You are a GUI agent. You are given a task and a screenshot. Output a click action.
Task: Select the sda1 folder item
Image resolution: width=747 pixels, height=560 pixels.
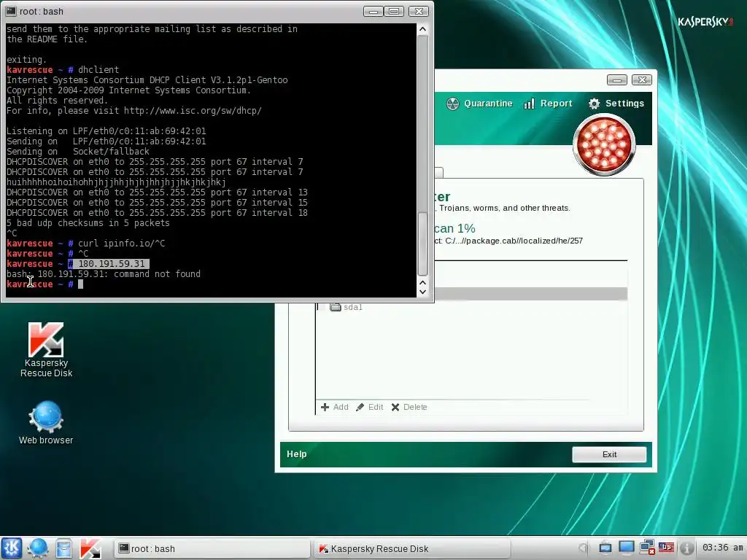(347, 307)
